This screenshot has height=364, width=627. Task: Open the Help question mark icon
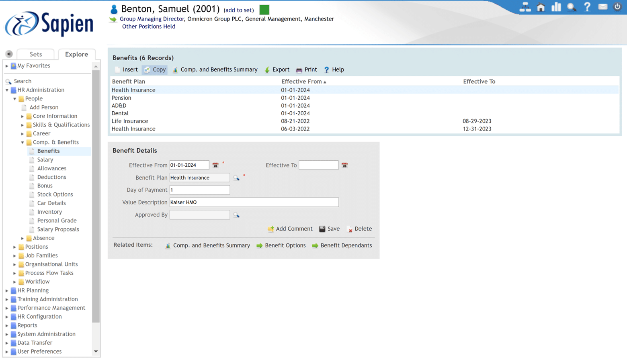point(587,7)
